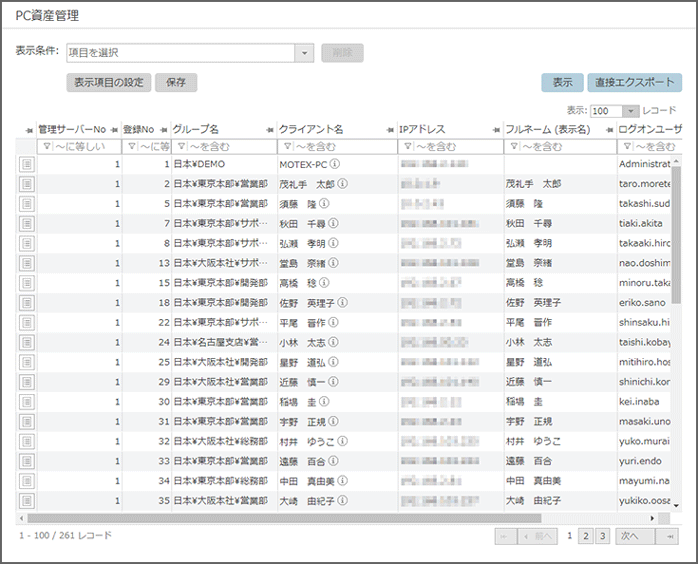The image size is (698, 564).
Task: Open filter operator for フルネーム column
Action: (x=514, y=146)
